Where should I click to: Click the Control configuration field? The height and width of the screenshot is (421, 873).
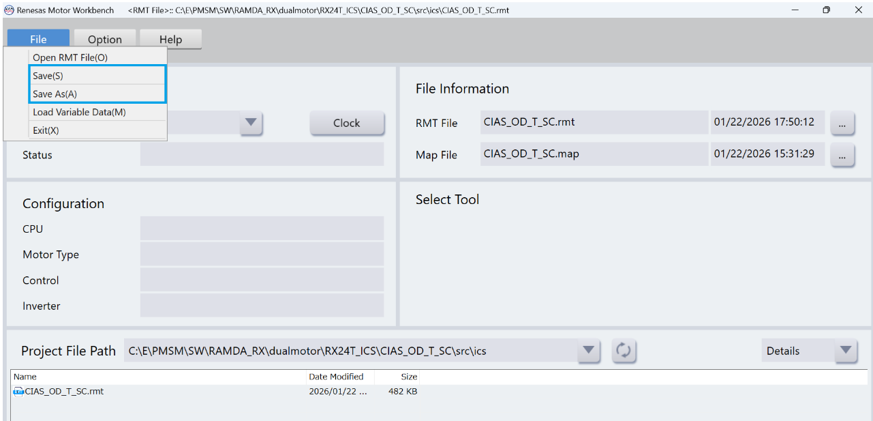(x=262, y=280)
